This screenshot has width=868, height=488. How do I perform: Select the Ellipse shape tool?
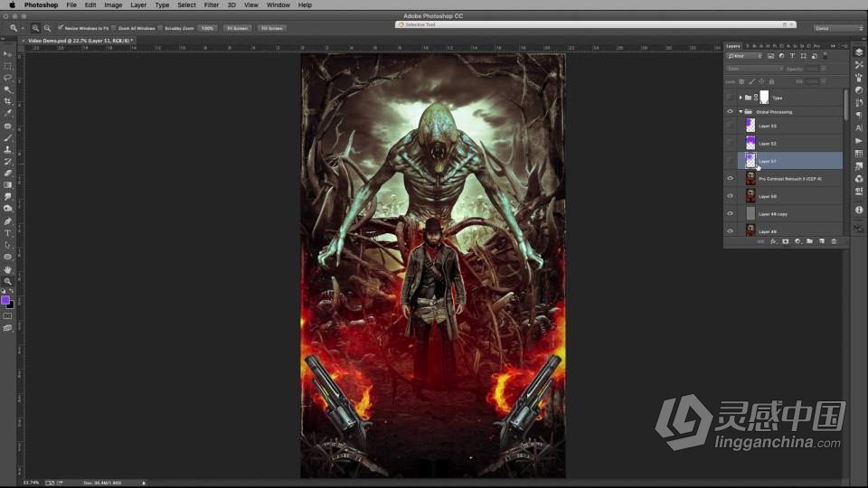point(8,258)
